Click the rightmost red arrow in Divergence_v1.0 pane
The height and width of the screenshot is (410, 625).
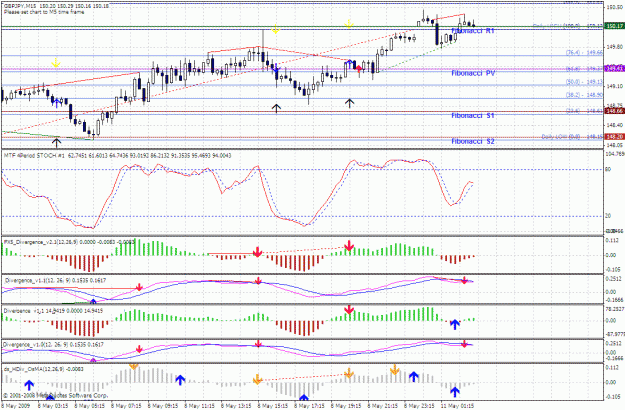464,344
